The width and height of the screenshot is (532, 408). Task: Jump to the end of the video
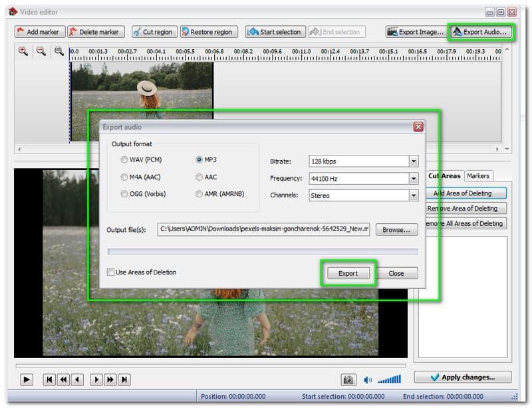(x=124, y=379)
